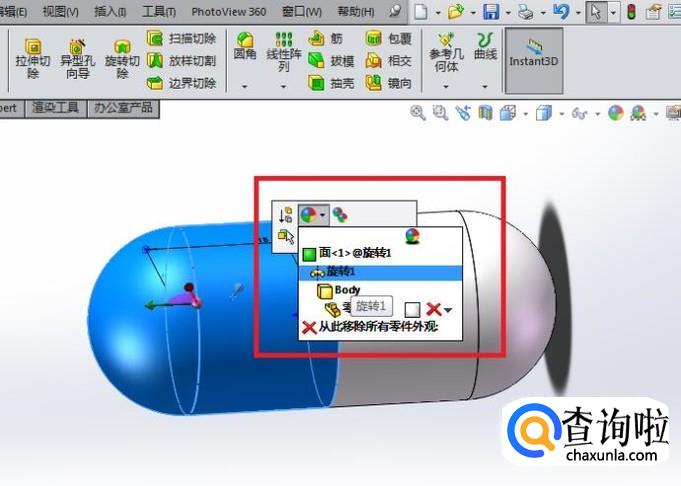Select the Shell (抽壳) tool
Viewport: 681px width, 486px height.
point(331,83)
